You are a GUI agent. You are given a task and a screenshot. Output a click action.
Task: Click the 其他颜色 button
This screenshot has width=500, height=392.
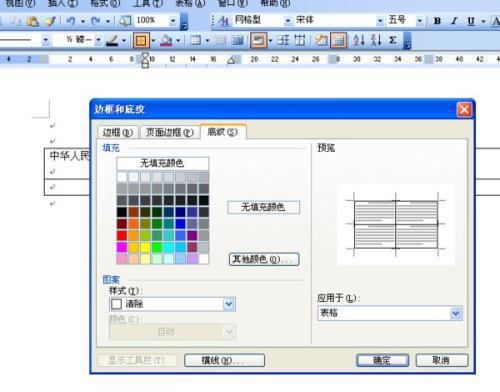(x=264, y=259)
